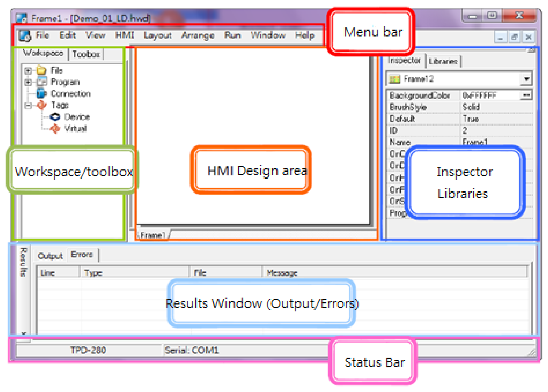Select the Virtual tag icon

[55, 128]
